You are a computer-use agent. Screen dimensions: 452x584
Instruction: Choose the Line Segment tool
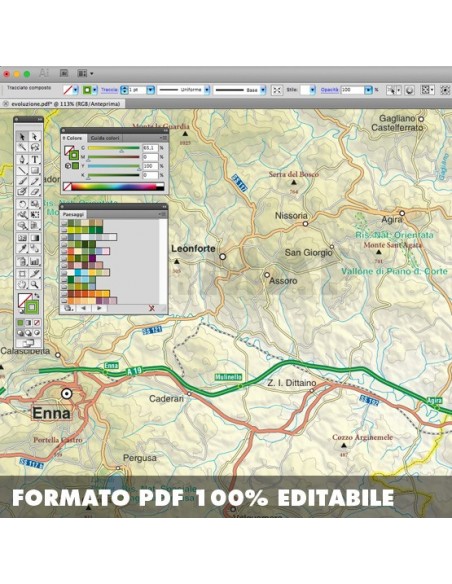(x=22, y=170)
